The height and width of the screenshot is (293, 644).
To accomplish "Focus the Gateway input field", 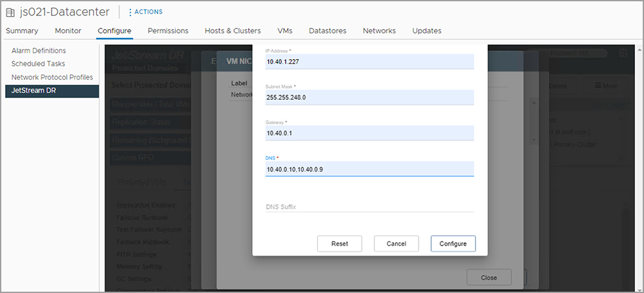I will point(369,133).
